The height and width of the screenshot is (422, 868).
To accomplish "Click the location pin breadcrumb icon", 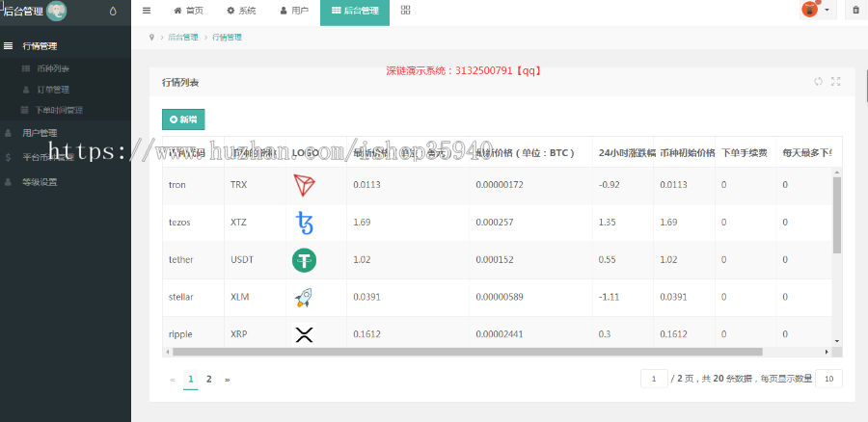I will pyautogui.click(x=151, y=37).
